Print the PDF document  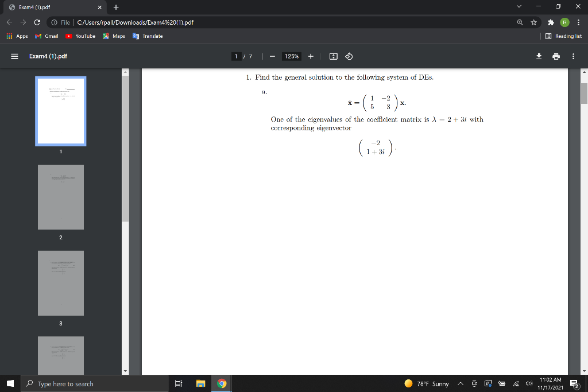555,56
